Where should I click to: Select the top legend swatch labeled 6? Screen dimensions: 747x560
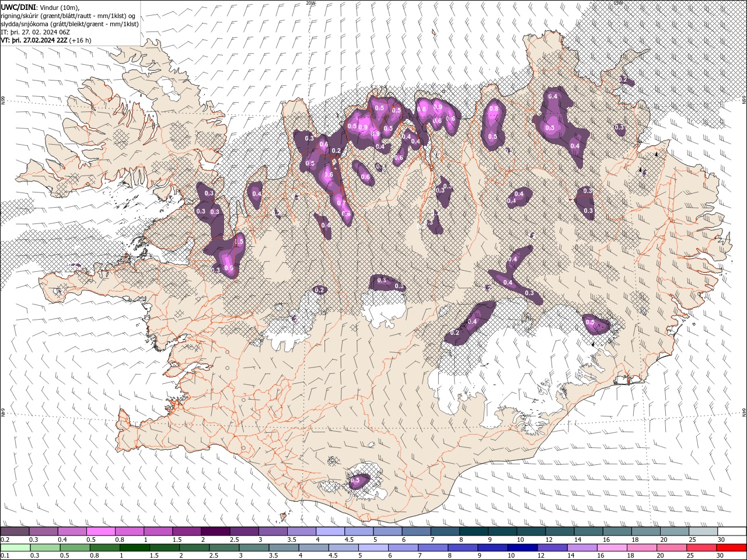[417, 531]
